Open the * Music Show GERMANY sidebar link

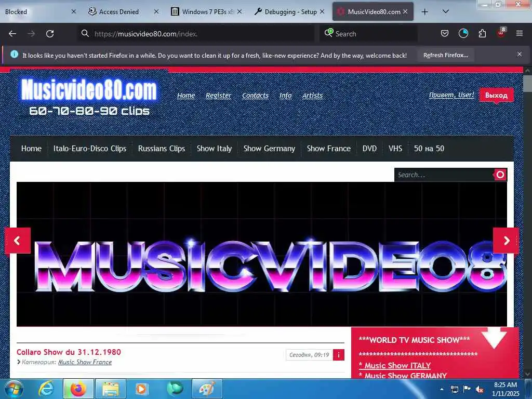click(x=403, y=375)
